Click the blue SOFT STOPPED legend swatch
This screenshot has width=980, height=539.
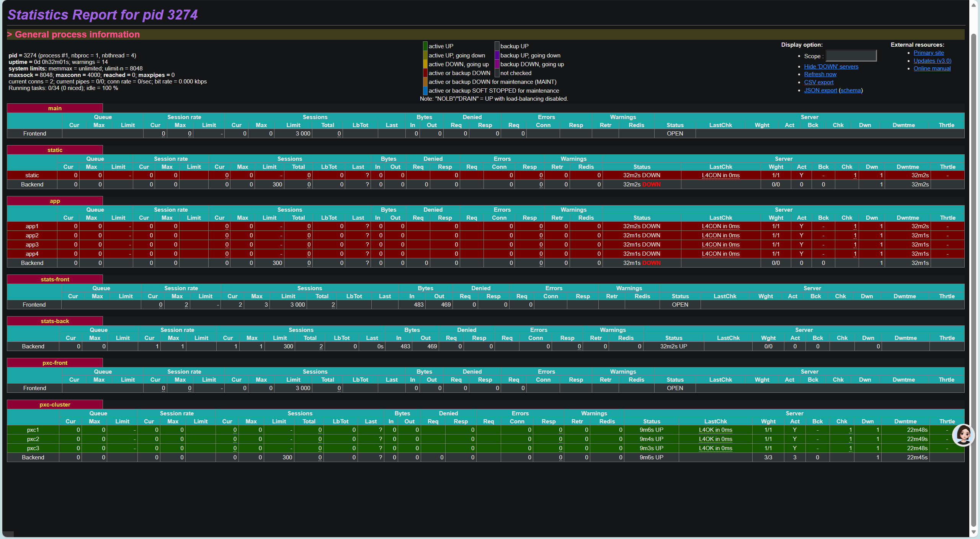[425, 91]
